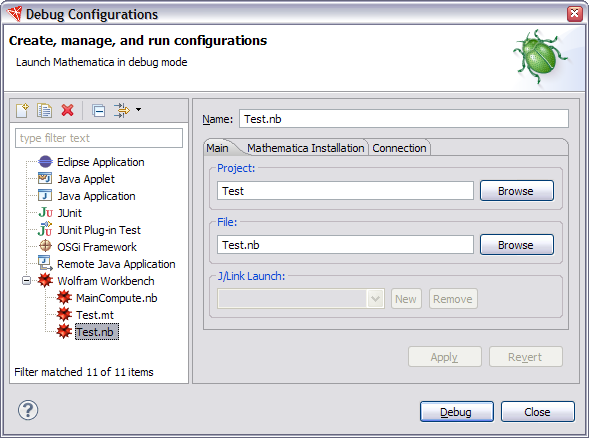Select Java Applet in the tree
The image size is (589, 438).
tap(86, 179)
